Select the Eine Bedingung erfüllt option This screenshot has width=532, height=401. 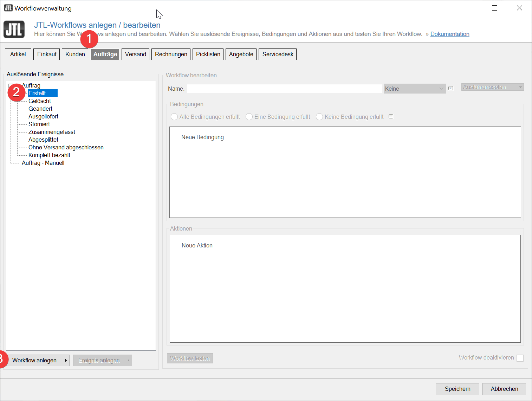pos(249,117)
